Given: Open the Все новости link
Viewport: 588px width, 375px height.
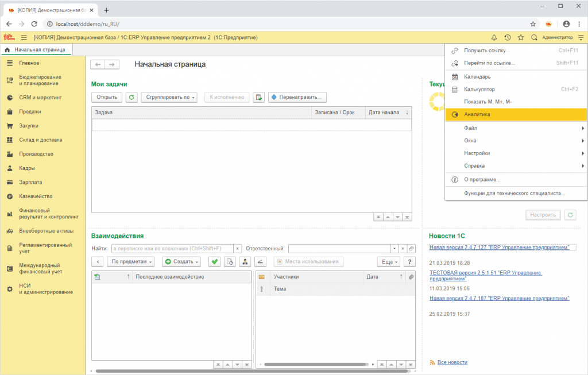Looking at the screenshot, I should (x=452, y=362).
